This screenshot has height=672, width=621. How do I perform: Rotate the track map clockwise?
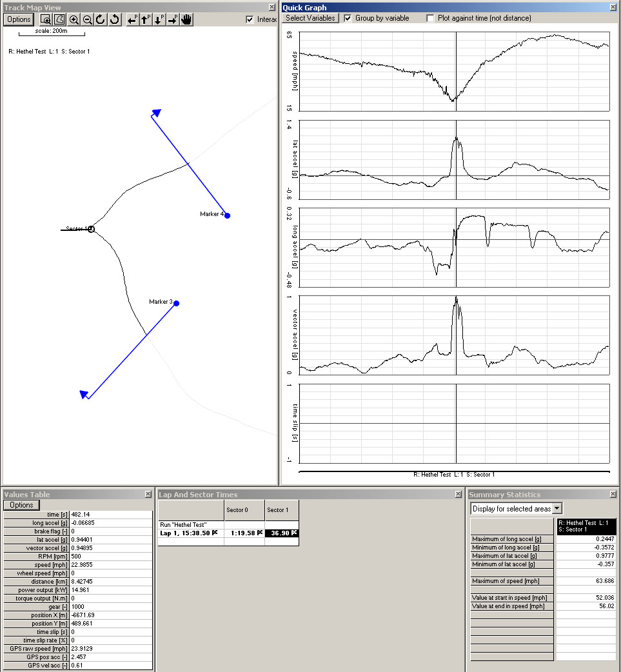coord(101,19)
